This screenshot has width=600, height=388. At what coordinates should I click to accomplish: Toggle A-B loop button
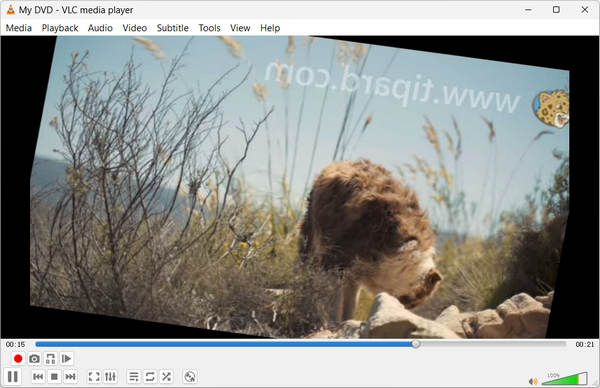(50, 359)
